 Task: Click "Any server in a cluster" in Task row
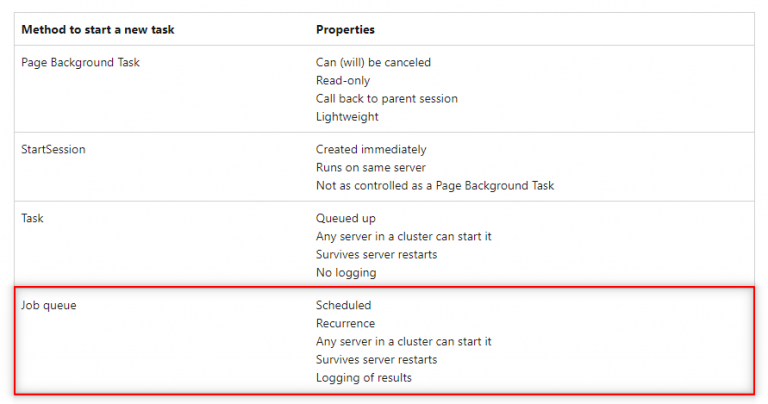(x=404, y=236)
